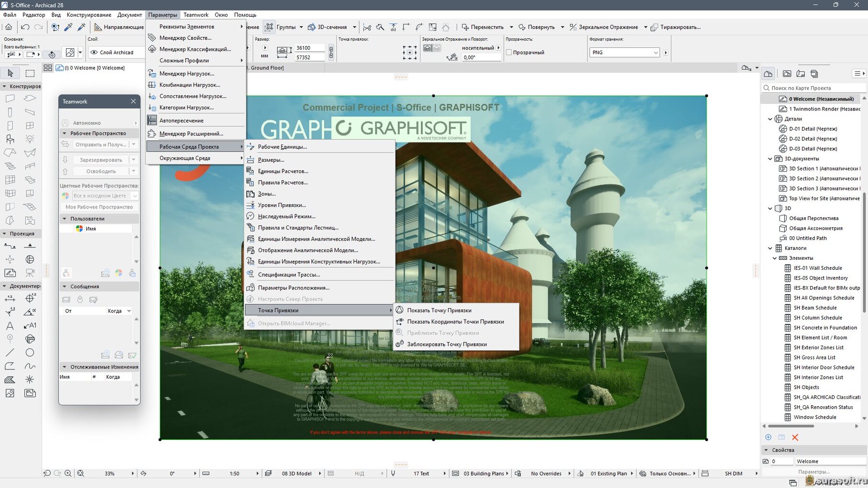868x488 pixels.
Task: Collapse the Детали tree node
Action: point(770,119)
